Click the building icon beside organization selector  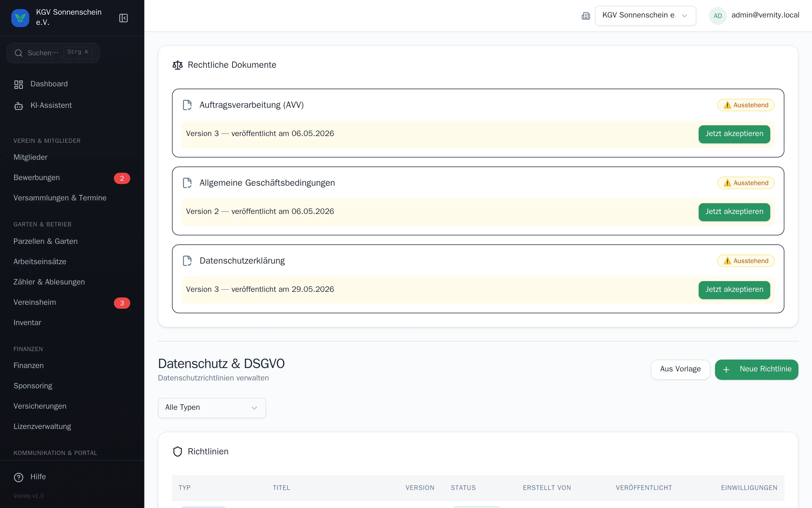pos(586,16)
